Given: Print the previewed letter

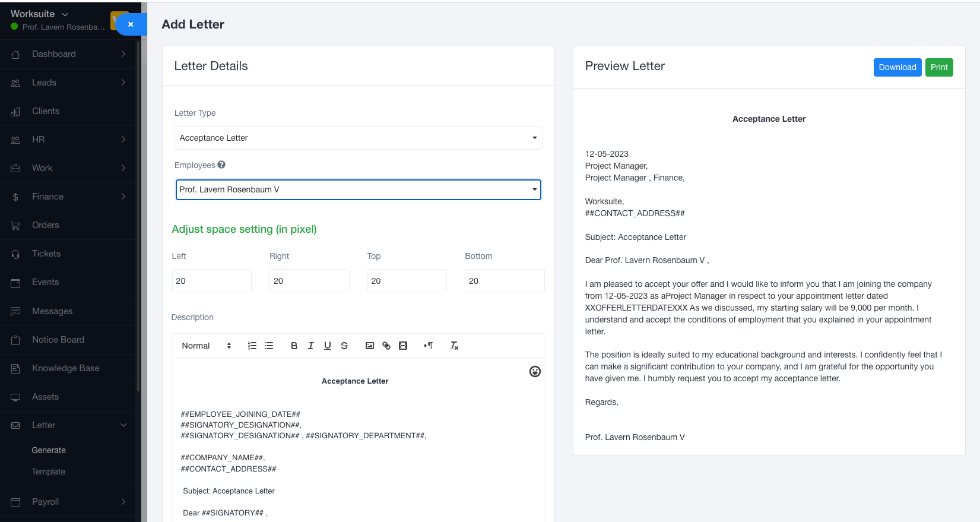Looking at the screenshot, I should (x=938, y=67).
